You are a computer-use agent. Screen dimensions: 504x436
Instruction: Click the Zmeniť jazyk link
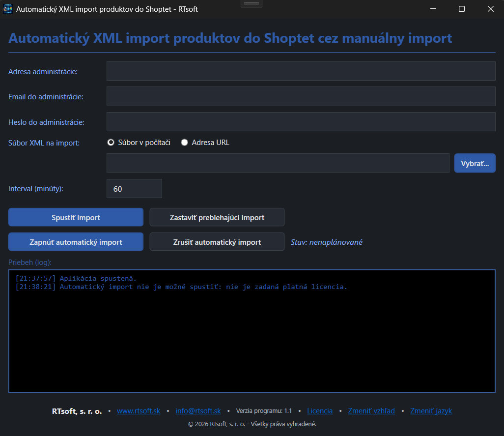click(x=431, y=411)
